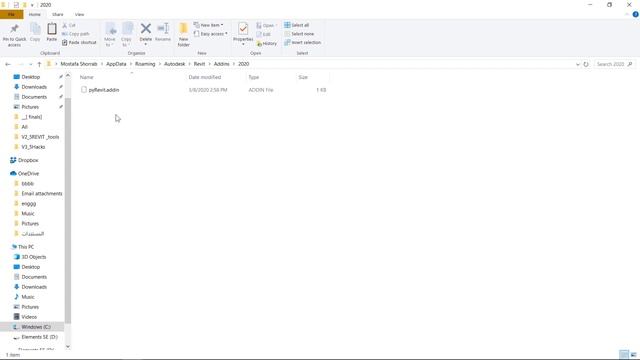This screenshot has height=360, width=640.
Task: Click Move to icon
Action: [110, 29]
